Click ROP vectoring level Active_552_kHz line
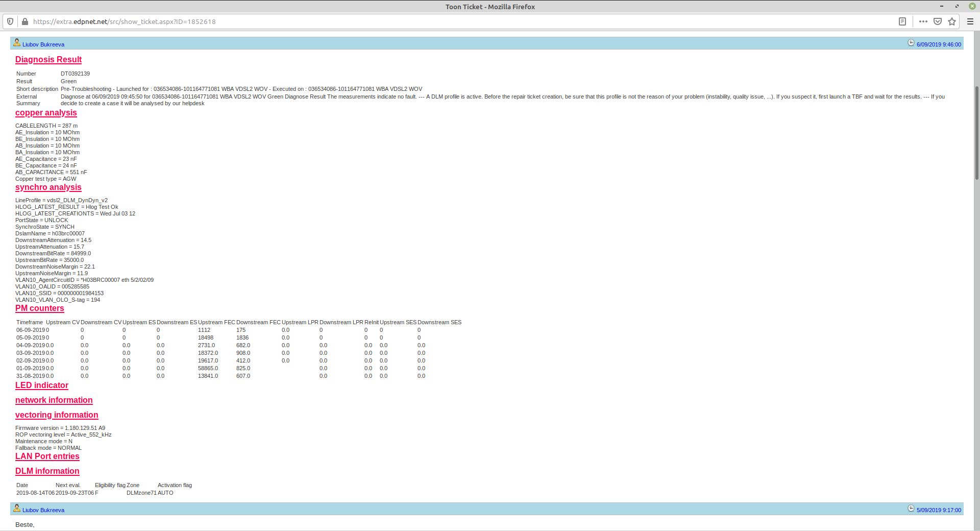 63,435
